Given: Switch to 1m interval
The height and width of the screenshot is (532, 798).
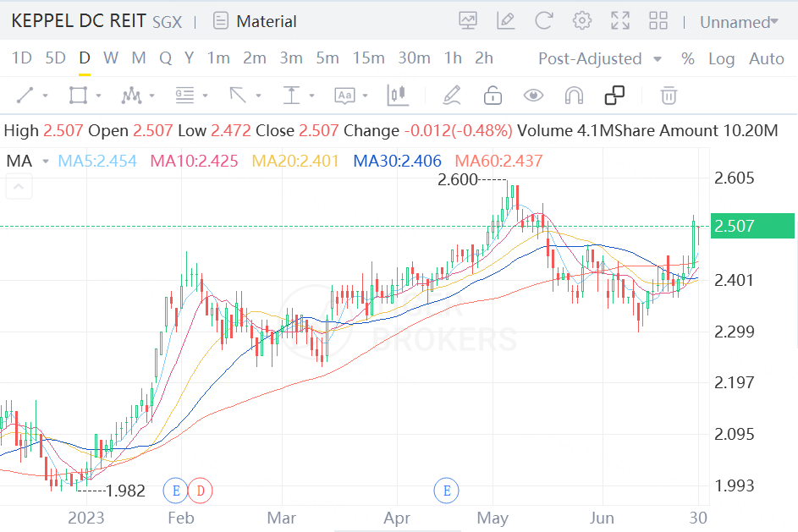Looking at the screenshot, I should click(x=218, y=58).
